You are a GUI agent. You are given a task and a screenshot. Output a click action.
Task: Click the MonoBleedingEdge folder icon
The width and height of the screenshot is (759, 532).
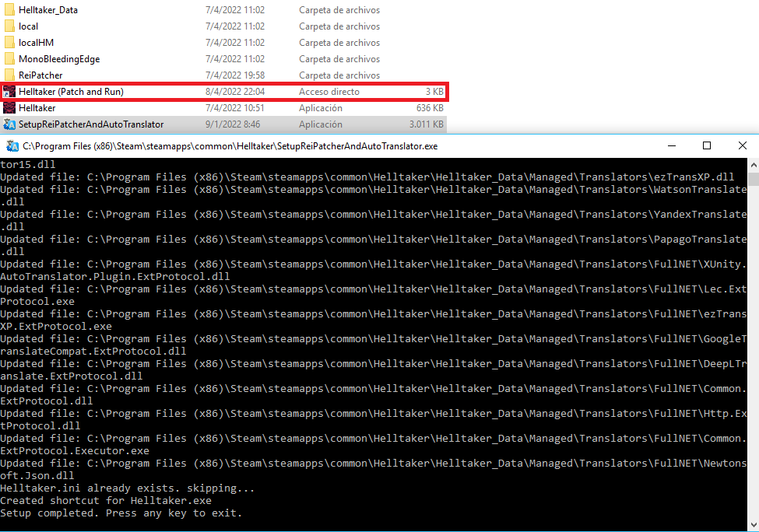[9, 59]
